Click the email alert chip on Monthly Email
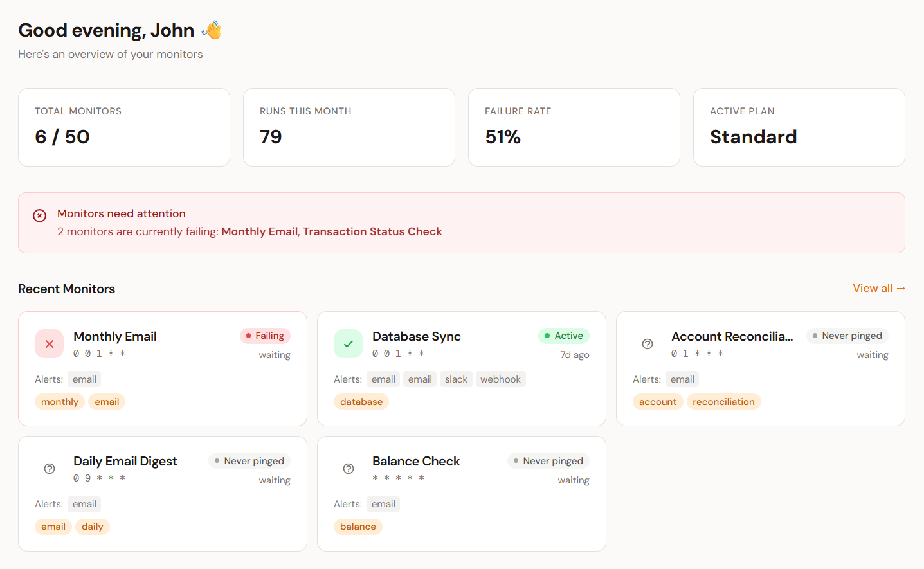This screenshot has height=569, width=924. [x=84, y=379]
